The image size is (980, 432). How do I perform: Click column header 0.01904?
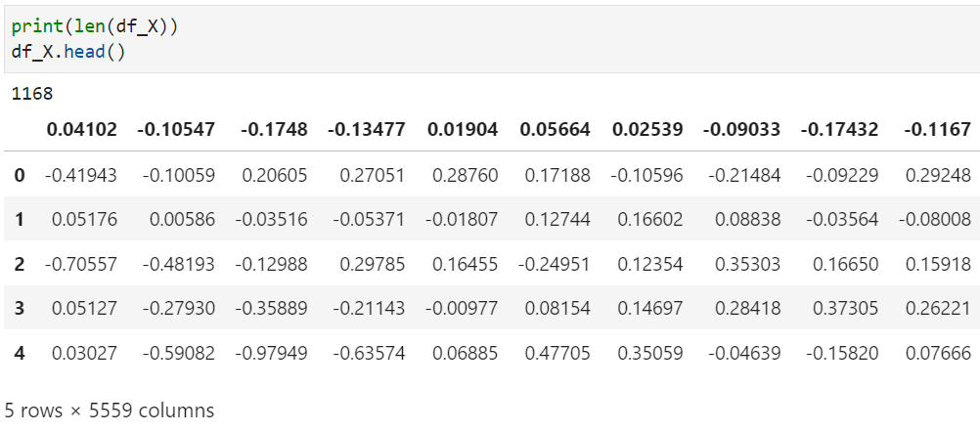click(x=463, y=129)
